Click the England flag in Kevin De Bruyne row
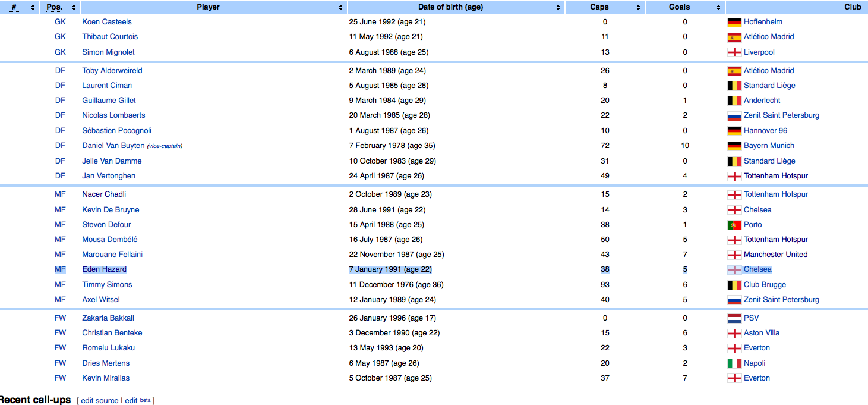The width and height of the screenshot is (868, 405). click(x=734, y=210)
